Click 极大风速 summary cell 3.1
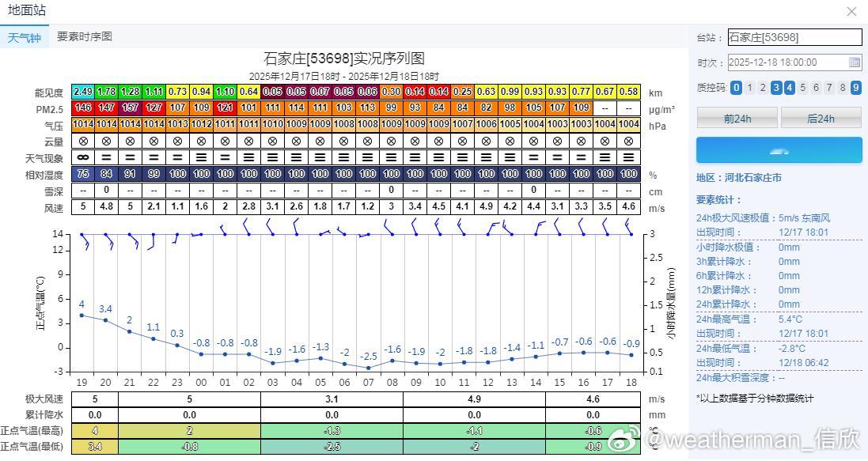The width and height of the screenshot is (868, 461). [x=332, y=399]
